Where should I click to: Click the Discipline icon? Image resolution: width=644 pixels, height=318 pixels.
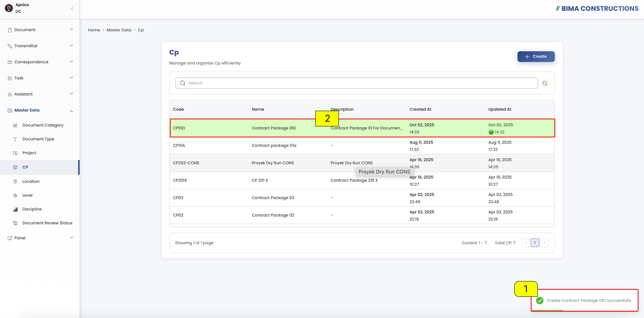(x=15, y=209)
